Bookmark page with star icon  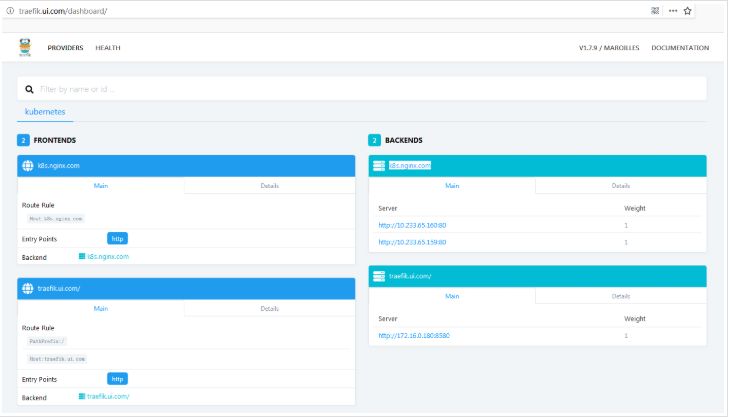coord(688,11)
